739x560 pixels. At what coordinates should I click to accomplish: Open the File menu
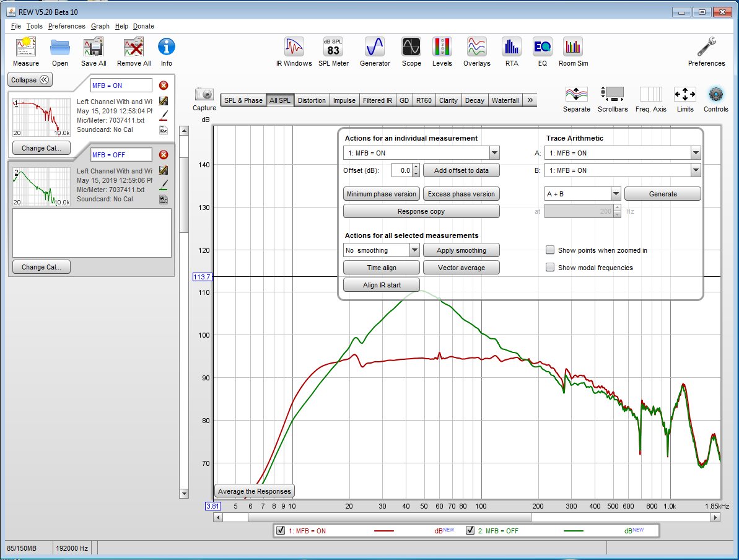[x=16, y=26]
